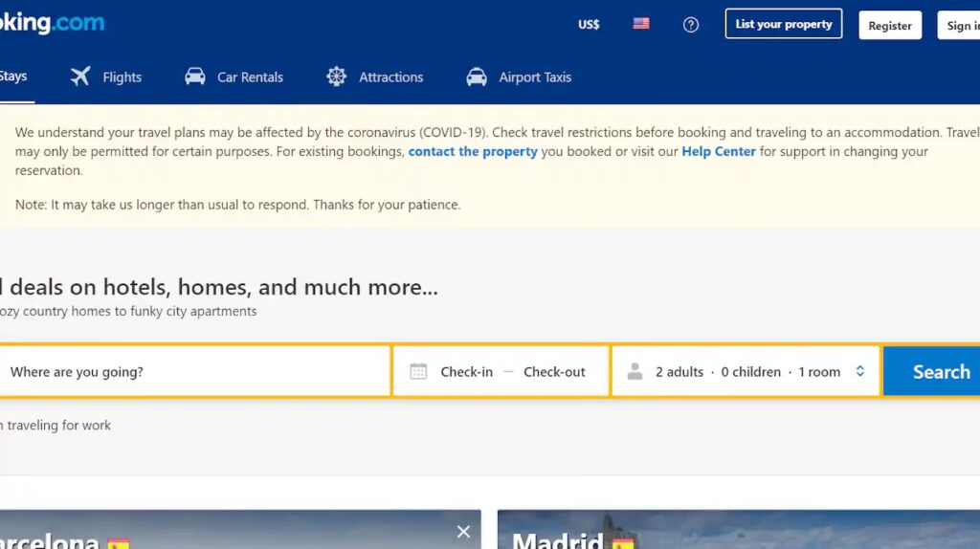
Task: Open the Help Center link
Action: 718,151
